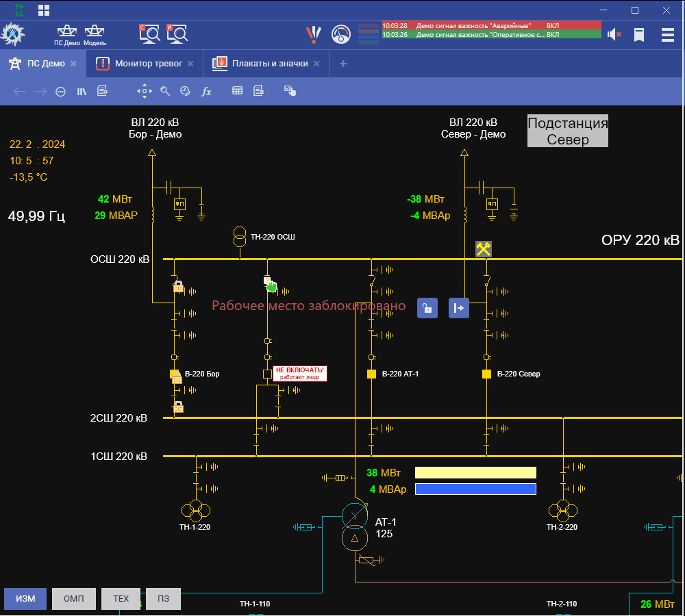Click the logout arrow button

point(459,308)
